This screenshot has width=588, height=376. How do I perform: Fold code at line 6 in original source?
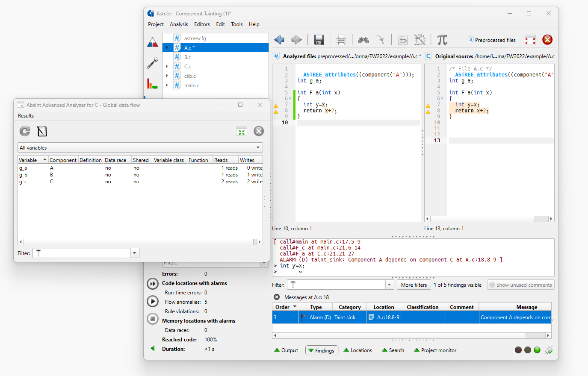pos(442,99)
